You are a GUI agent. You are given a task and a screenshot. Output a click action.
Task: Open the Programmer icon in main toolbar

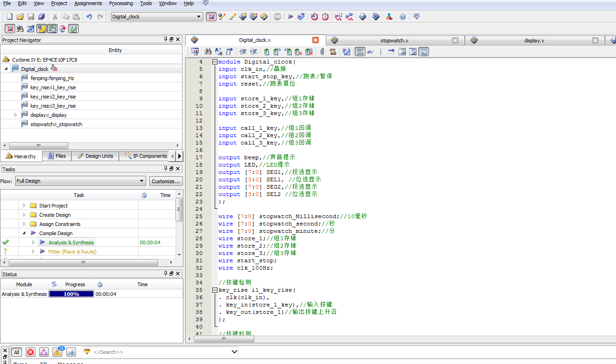tap(376, 17)
